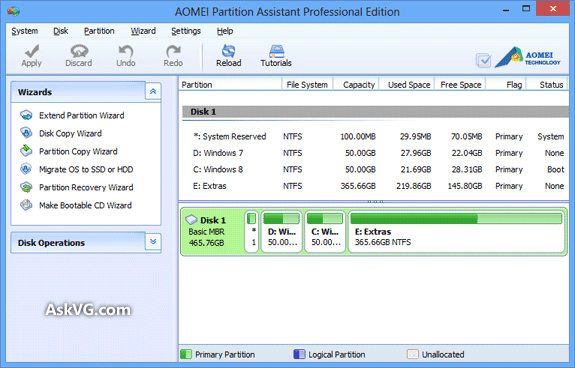
Task: Select the System Reserved partition row
Action: (376, 136)
